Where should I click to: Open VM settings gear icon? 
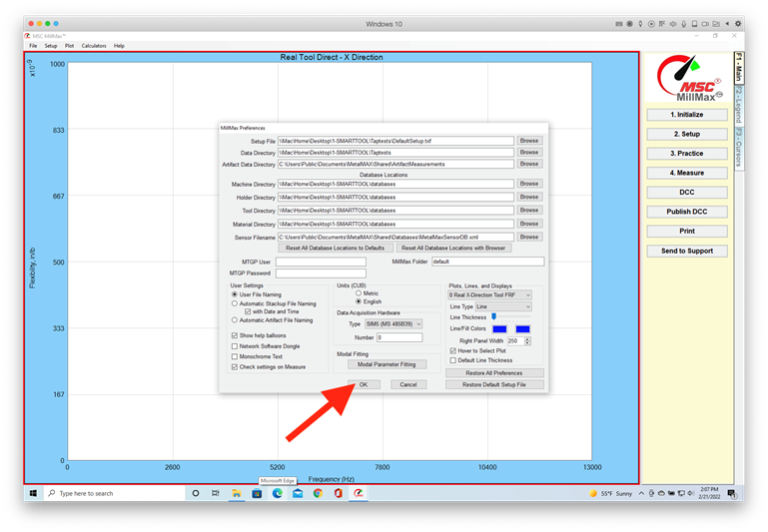click(738, 24)
